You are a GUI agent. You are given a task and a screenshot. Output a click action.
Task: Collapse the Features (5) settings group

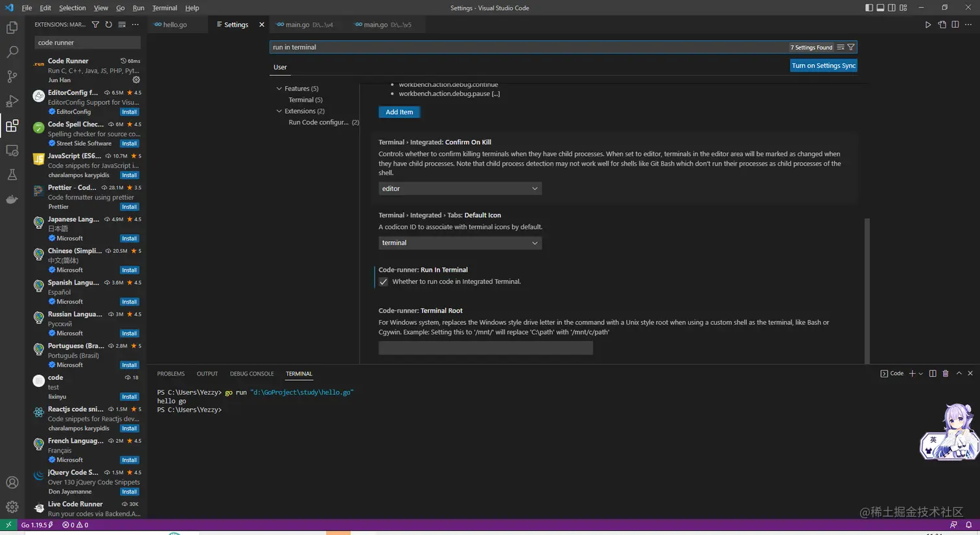[x=279, y=89]
